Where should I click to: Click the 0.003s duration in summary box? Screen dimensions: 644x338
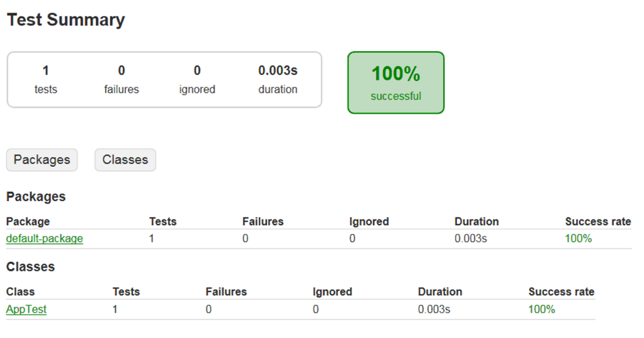coord(277,71)
